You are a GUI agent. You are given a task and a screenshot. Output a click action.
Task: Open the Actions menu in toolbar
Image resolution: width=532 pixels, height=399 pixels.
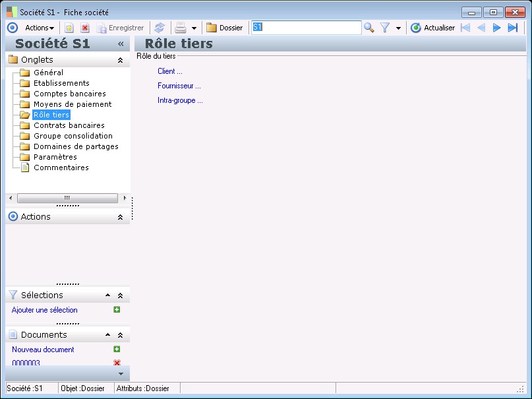(x=40, y=28)
